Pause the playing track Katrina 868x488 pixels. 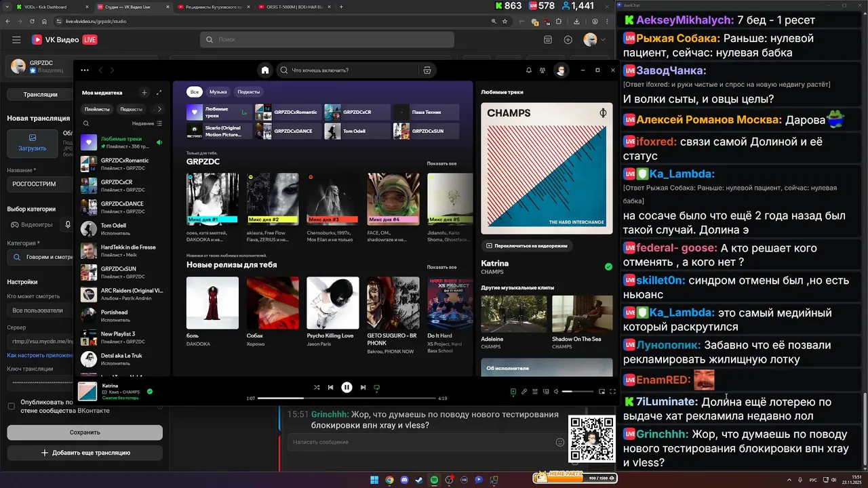click(347, 387)
